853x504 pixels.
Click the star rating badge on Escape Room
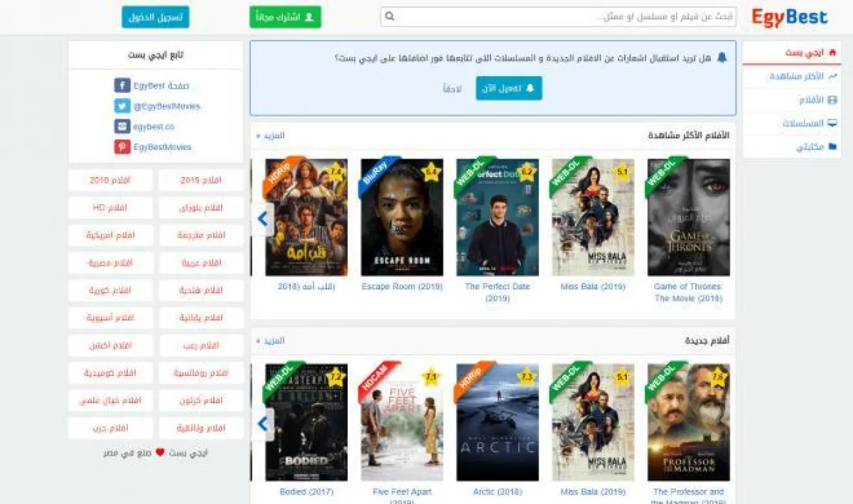(431, 171)
